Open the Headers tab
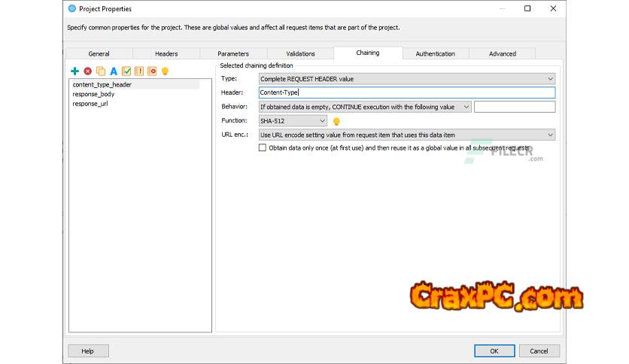 coord(166,53)
